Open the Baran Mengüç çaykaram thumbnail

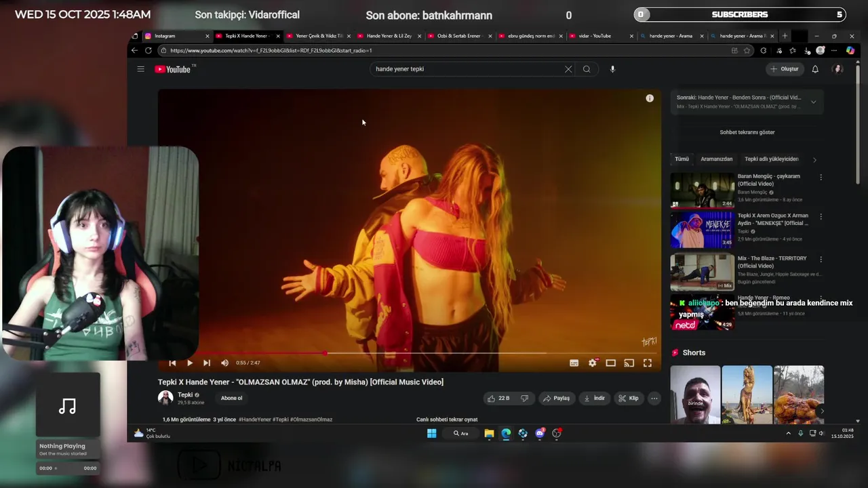703,190
